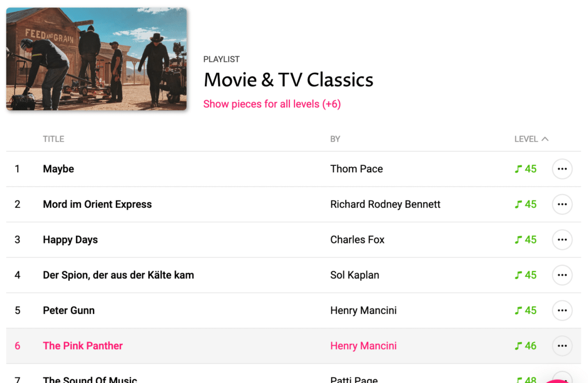The image size is (588, 383).
Task: Click the Movie & TV Classics heading
Action: point(288,80)
